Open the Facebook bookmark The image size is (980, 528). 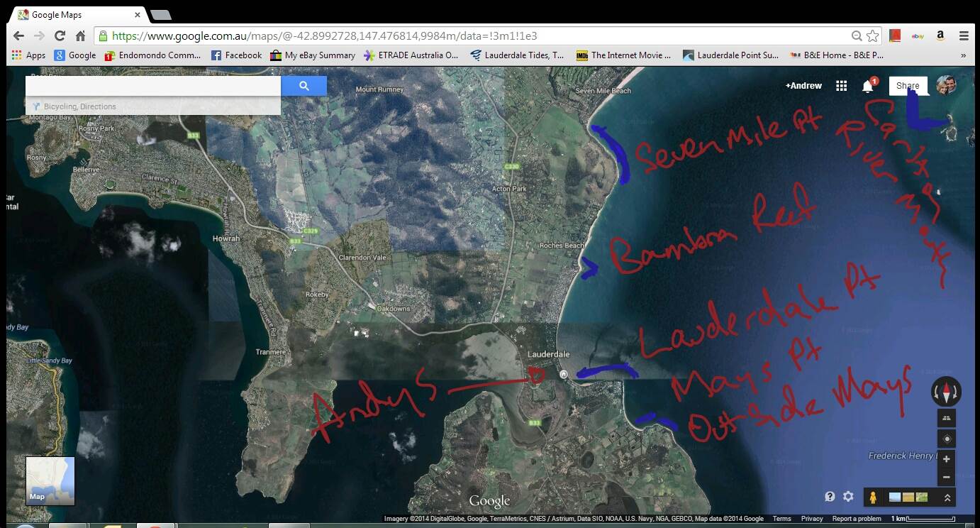236,55
